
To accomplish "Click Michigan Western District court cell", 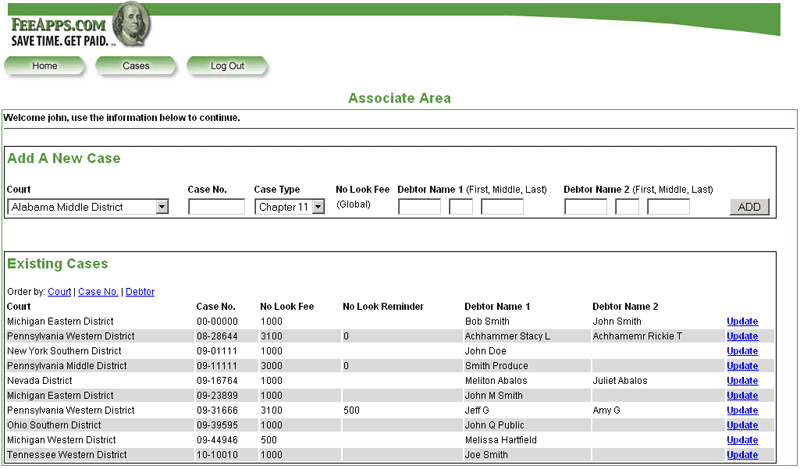I will (x=62, y=439).
